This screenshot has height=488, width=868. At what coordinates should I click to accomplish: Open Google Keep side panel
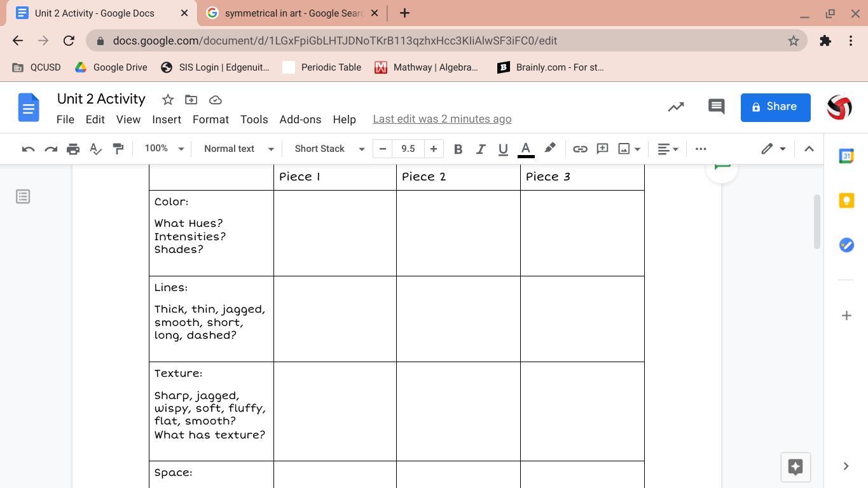click(846, 201)
